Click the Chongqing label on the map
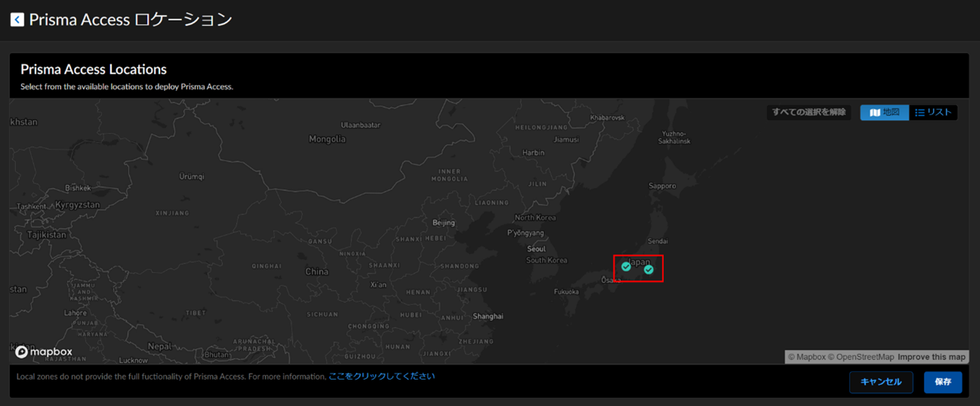The image size is (980, 406). (369, 326)
